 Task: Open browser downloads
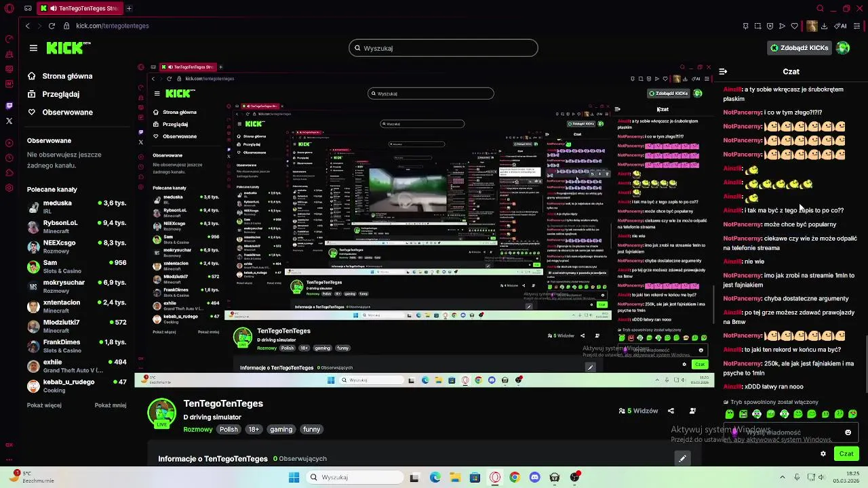(824, 26)
